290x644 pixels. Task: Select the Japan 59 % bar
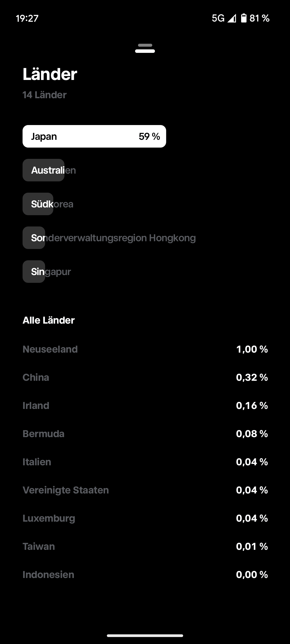tap(94, 136)
